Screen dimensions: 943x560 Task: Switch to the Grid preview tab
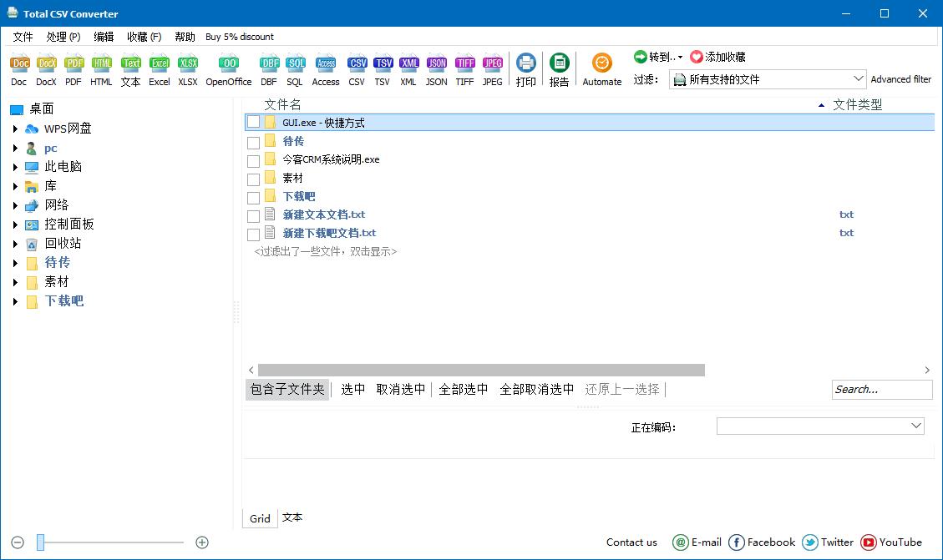point(260,518)
